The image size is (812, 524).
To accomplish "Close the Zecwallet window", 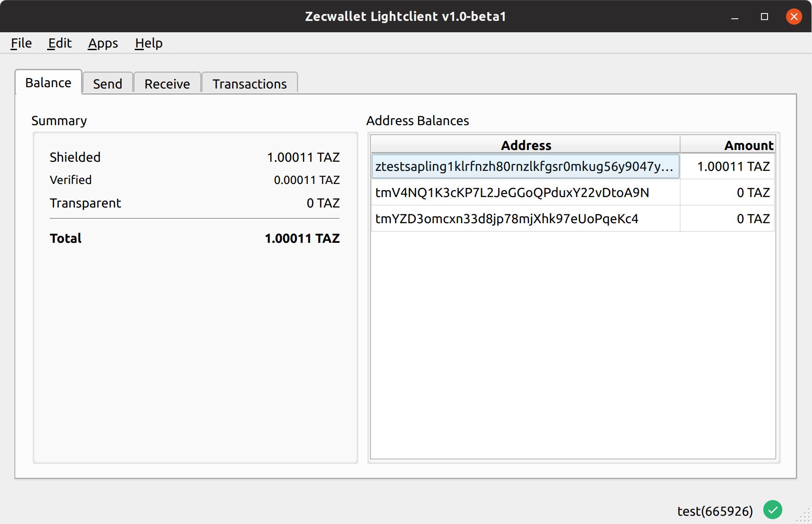I will coord(794,17).
